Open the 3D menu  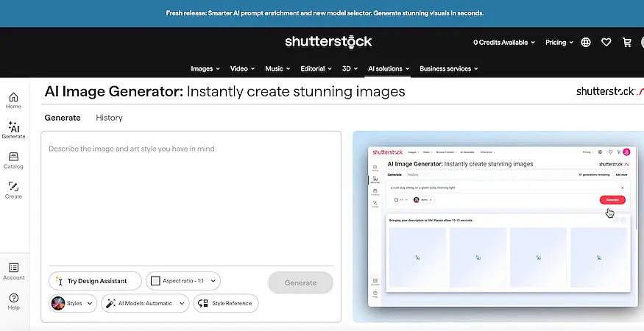coord(350,68)
